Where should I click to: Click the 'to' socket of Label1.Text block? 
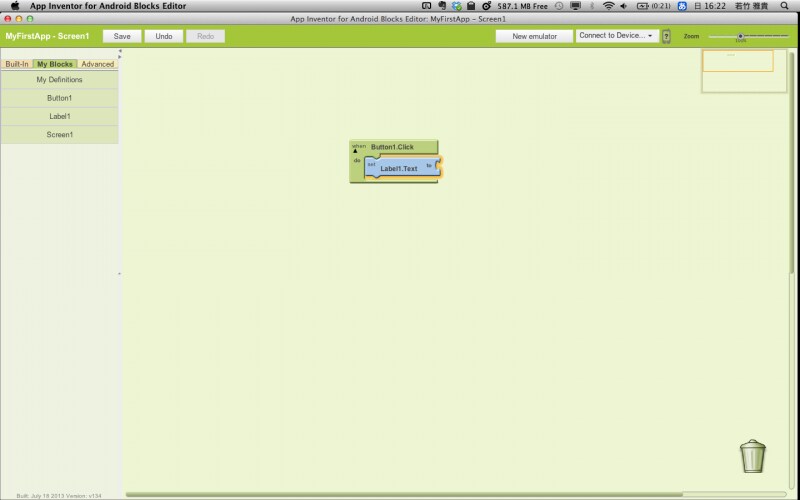[x=437, y=165]
